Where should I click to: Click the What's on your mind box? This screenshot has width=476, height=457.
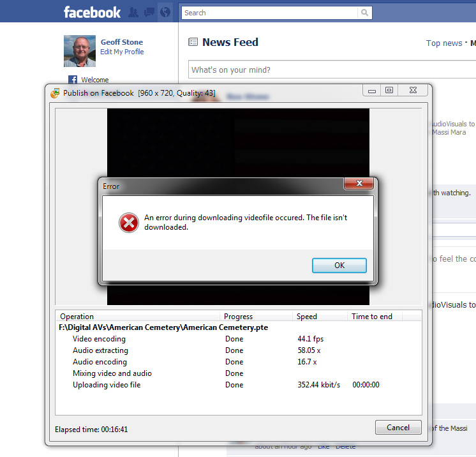pyautogui.click(x=332, y=70)
